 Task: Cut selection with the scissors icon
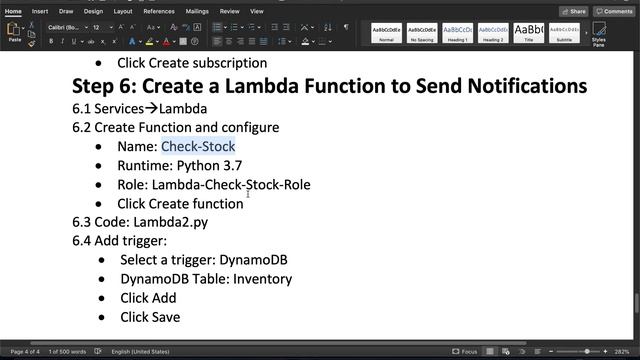tap(32, 25)
